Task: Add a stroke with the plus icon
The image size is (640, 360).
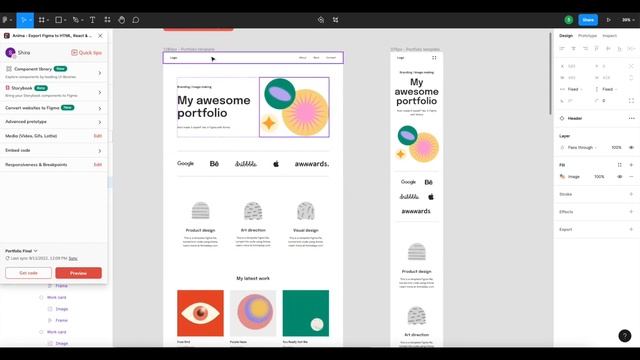Action: [x=631, y=194]
